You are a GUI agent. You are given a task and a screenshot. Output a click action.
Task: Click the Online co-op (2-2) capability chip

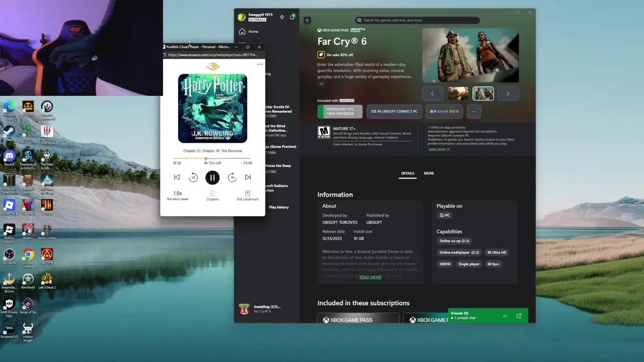454,241
